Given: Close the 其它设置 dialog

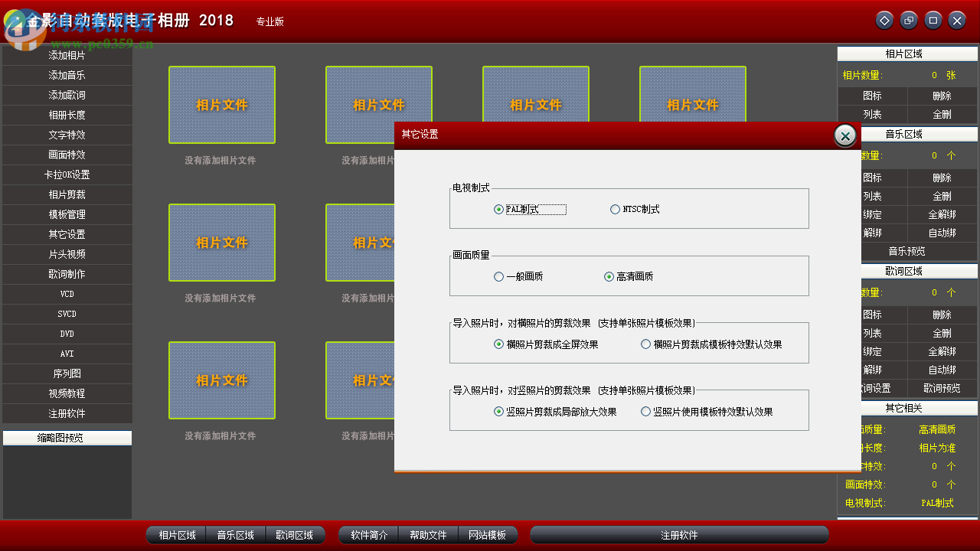Looking at the screenshot, I should coord(844,136).
